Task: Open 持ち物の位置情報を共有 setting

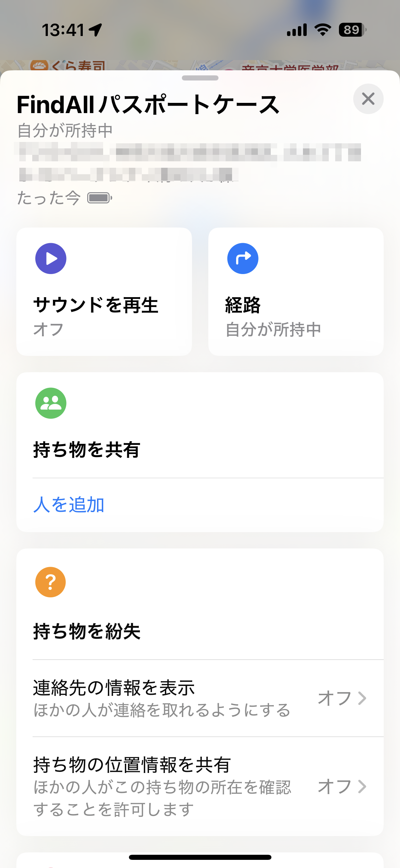Action: point(163,786)
